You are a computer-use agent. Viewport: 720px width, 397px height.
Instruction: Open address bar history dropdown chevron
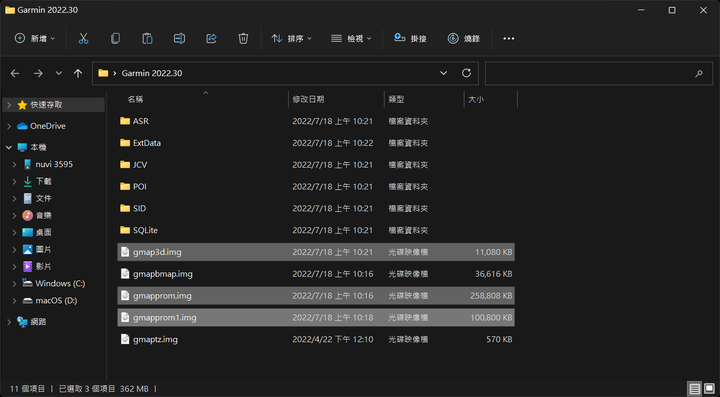(x=444, y=73)
